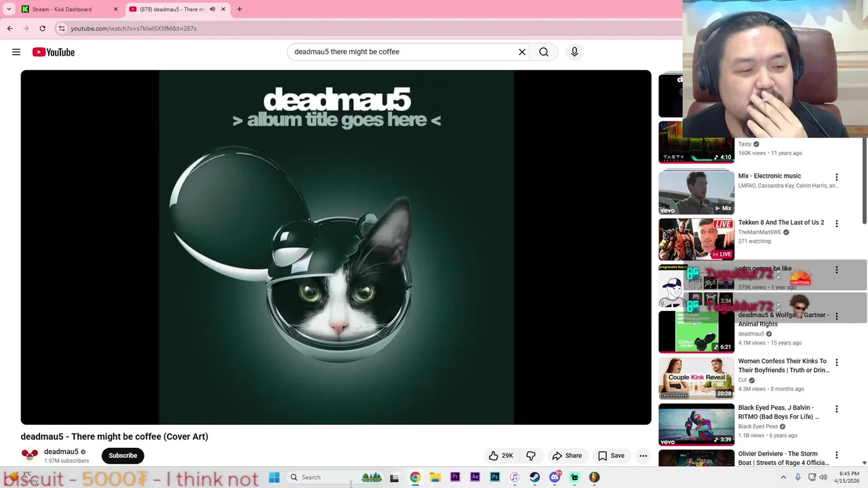Screen dimensions: 868x488
Task: Open a new browser tab
Action: tap(239, 9)
